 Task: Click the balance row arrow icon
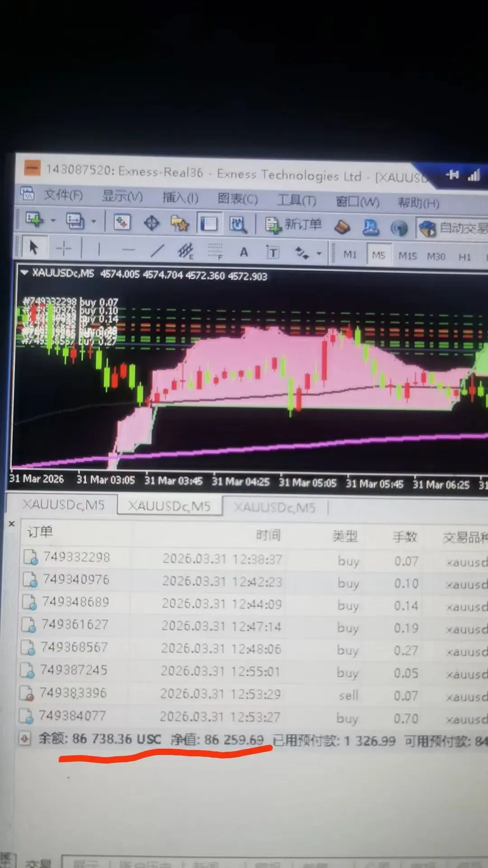(x=25, y=739)
